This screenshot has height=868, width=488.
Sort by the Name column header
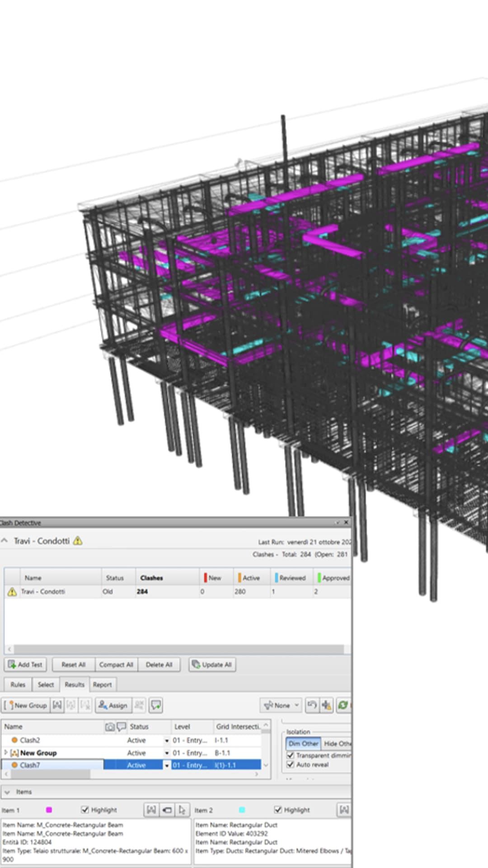pos(52,726)
